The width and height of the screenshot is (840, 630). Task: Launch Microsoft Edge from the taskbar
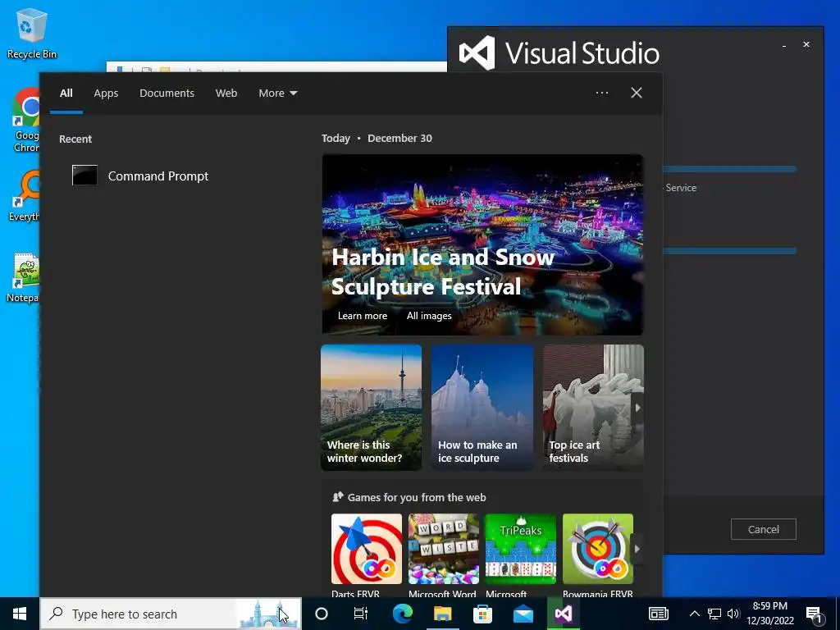click(402, 614)
